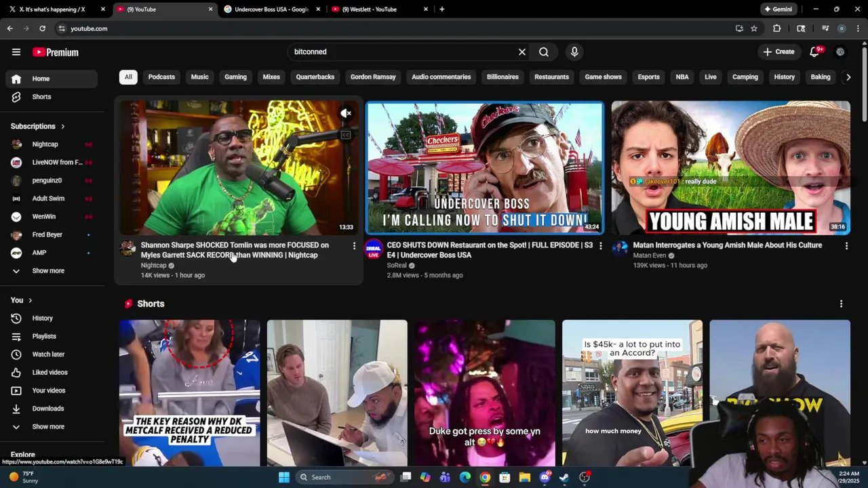Open the Fred Beyer subscription channel
This screenshot has width=868, height=488.
52,235
